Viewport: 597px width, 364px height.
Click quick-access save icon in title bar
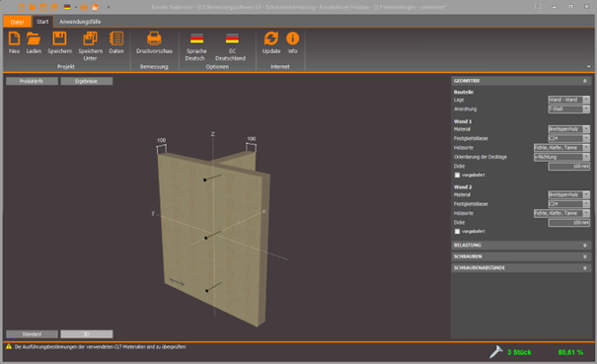tap(43, 7)
